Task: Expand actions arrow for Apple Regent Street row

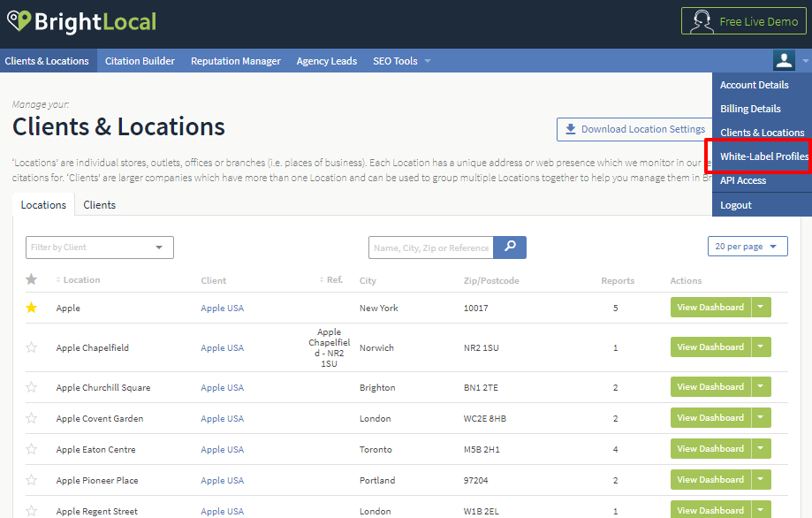Action: click(761, 510)
